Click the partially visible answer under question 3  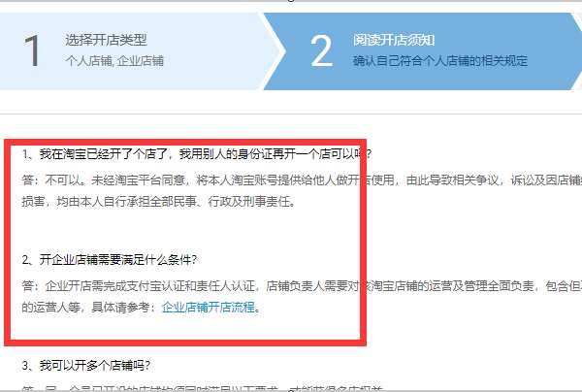(x=203, y=388)
